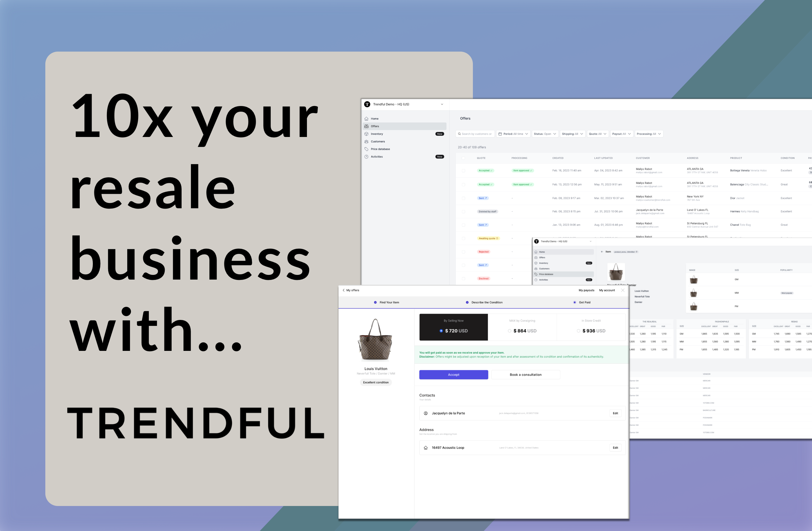This screenshot has width=812, height=531.
Task: Select the Offers icon in sidebar
Action: (x=366, y=126)
